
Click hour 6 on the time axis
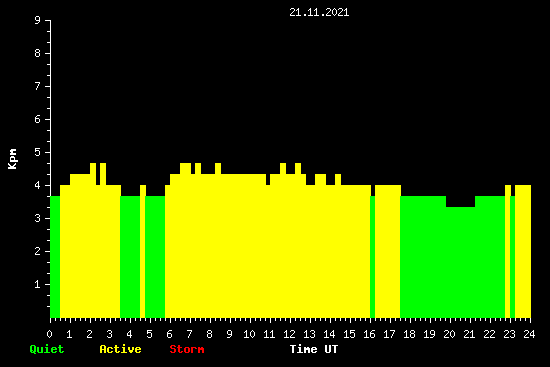(x=169, y=334)
